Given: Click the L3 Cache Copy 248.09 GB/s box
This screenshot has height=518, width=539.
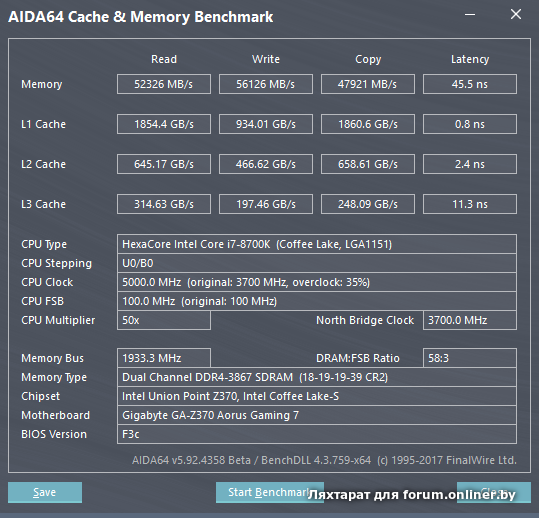Looking at the screenshot, I should click(x=368, y=204).
